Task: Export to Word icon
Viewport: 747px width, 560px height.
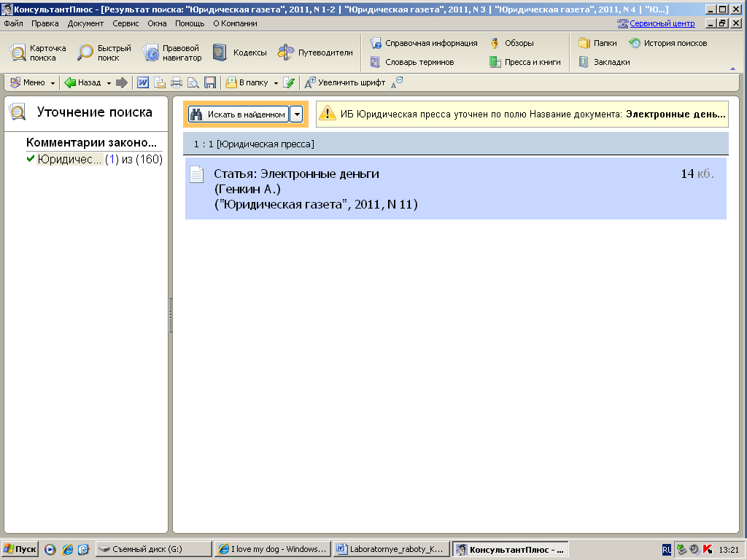Action: tap(143, 83)
